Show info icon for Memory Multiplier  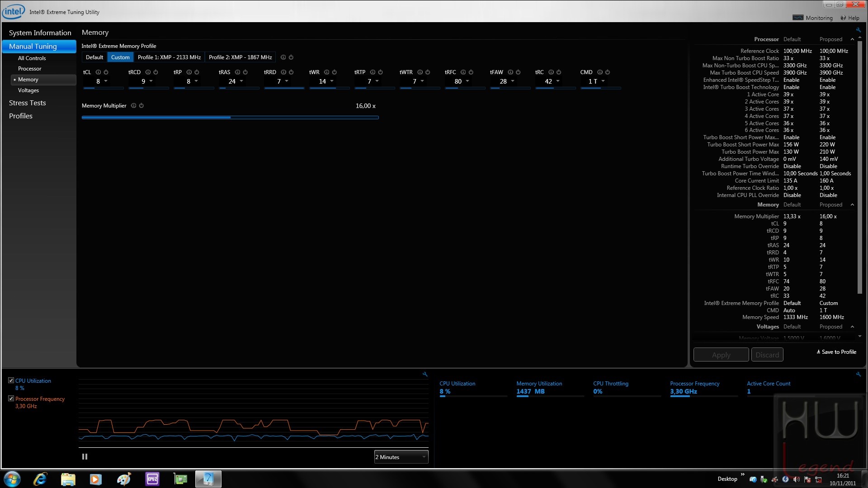(x=133, y=106)
